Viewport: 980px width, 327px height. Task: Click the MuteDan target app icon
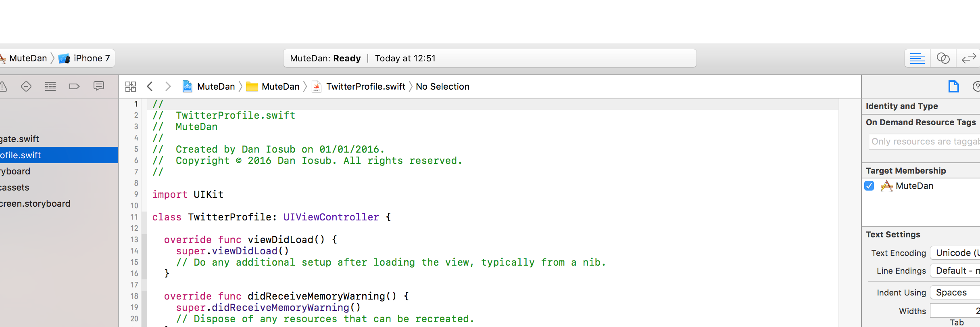click(x=886, y=186)
